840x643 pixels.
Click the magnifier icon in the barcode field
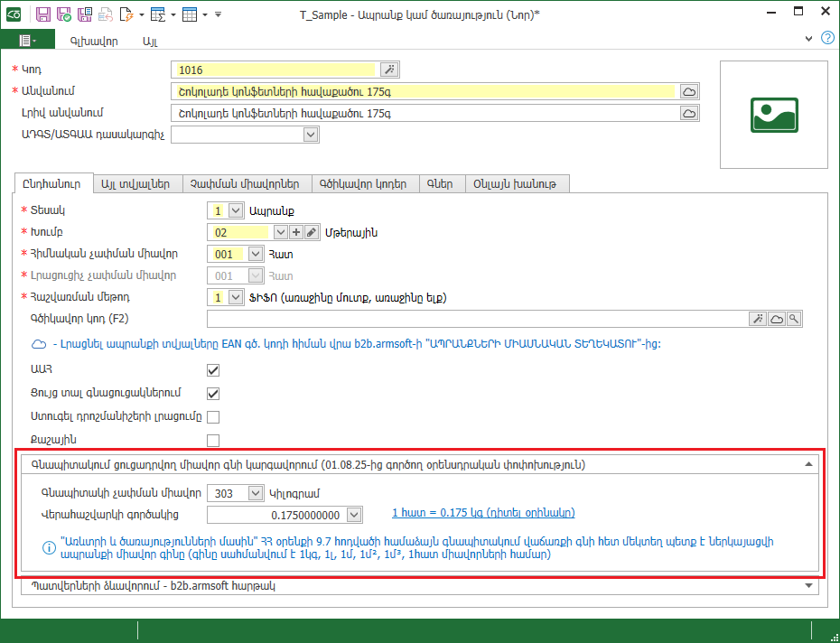(x=793, y=319)
